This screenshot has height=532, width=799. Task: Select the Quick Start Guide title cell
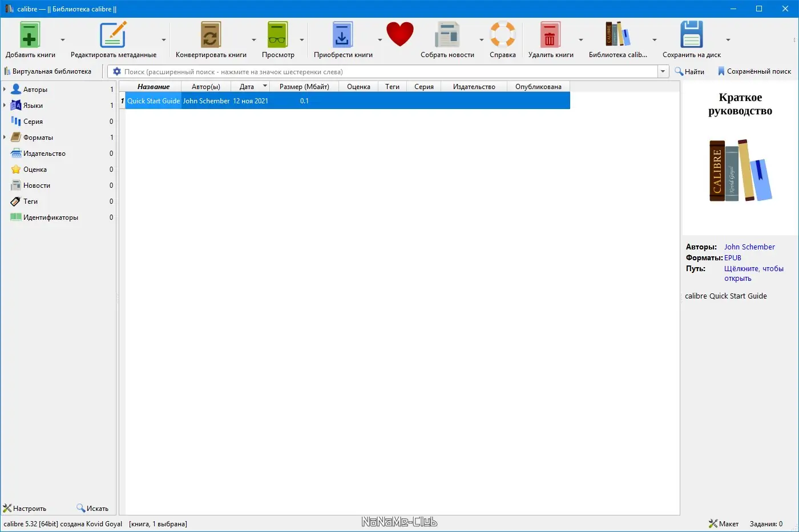click(x=154, y=101)
